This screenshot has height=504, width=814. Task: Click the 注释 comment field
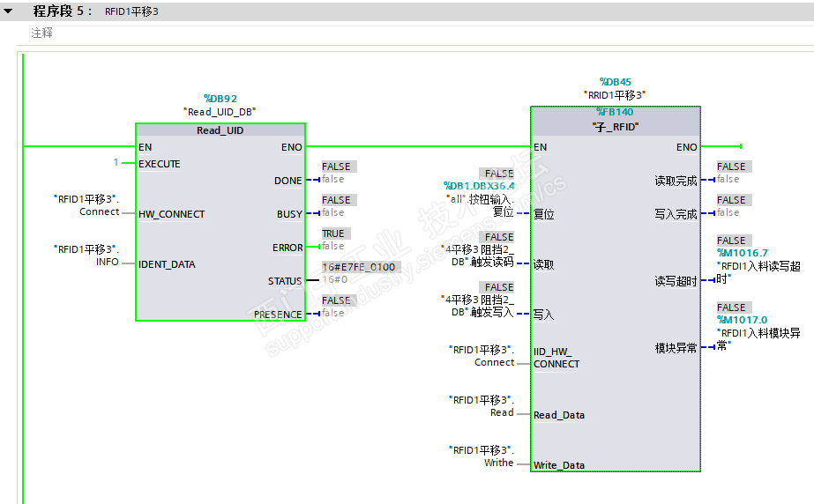click(x=421, y=33)
